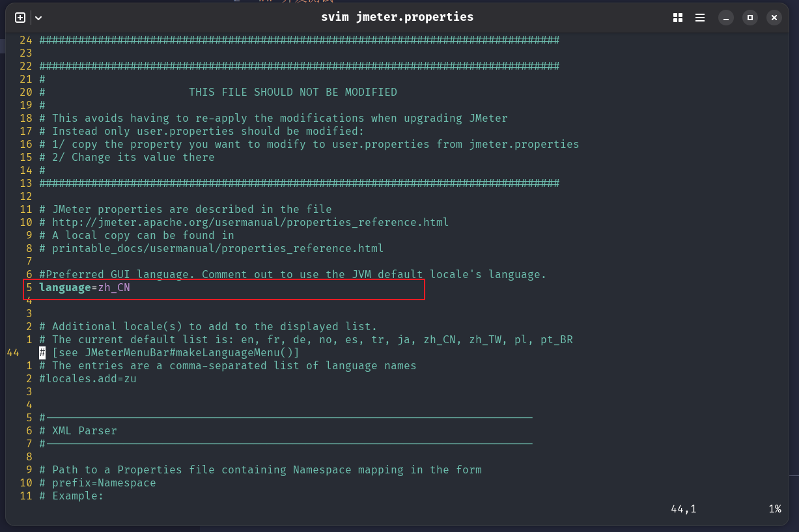Click the grid icon left of the menu

677,18
